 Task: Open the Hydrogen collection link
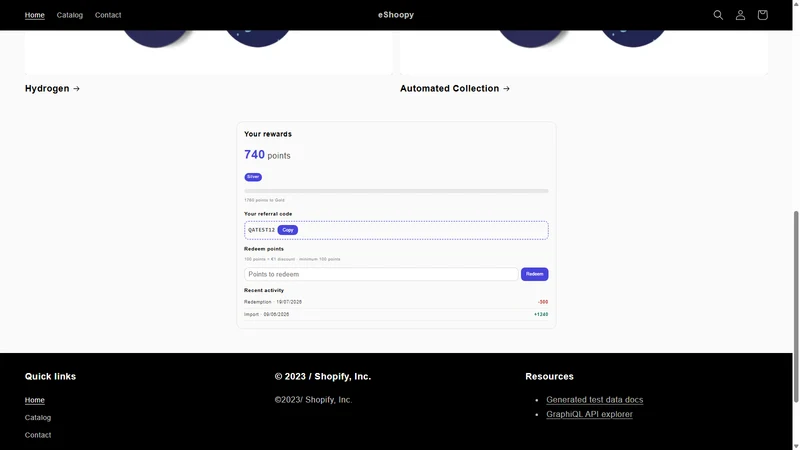[53, 88]
